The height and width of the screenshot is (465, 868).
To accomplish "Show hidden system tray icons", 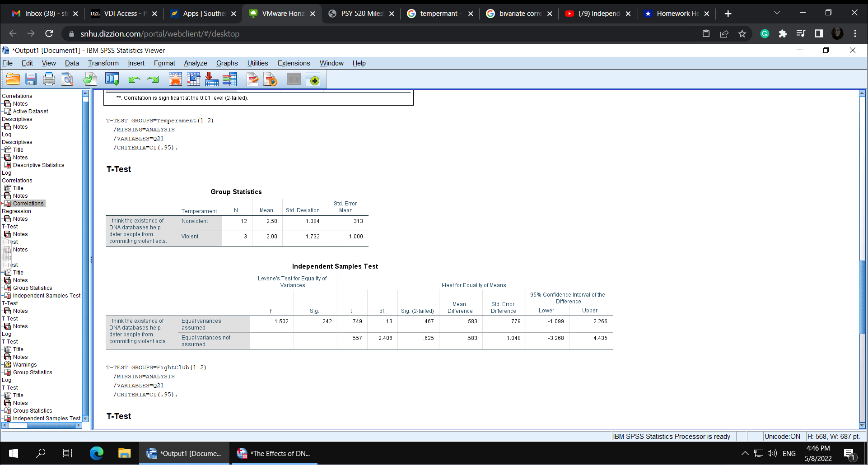I will 745,453.
